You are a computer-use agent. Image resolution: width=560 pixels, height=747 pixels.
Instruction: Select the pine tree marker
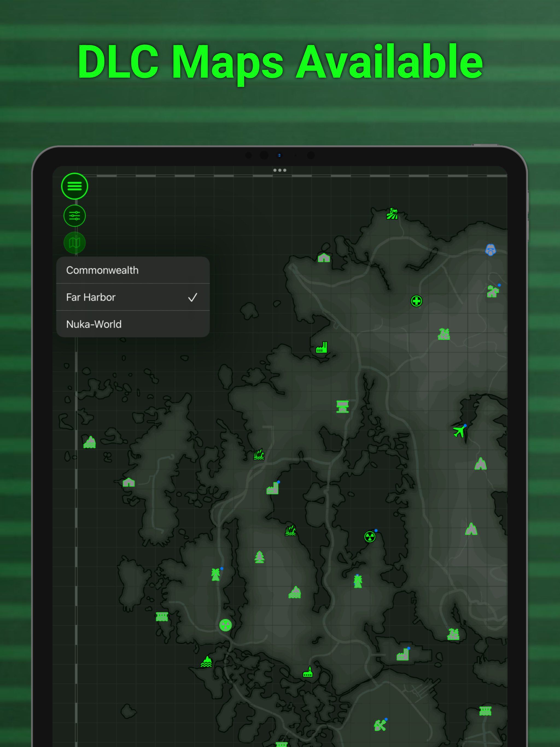coord(259,557)
